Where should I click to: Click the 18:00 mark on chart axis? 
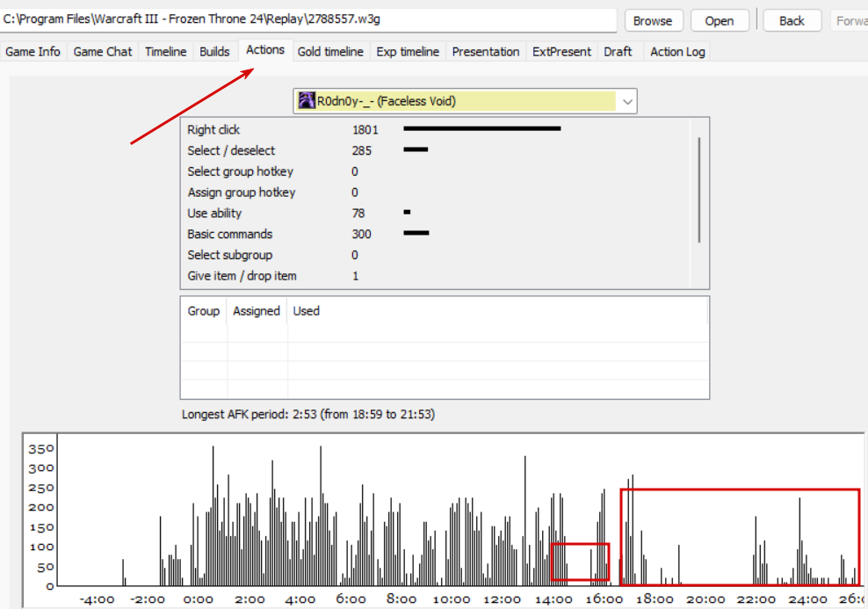coord(655,599)
